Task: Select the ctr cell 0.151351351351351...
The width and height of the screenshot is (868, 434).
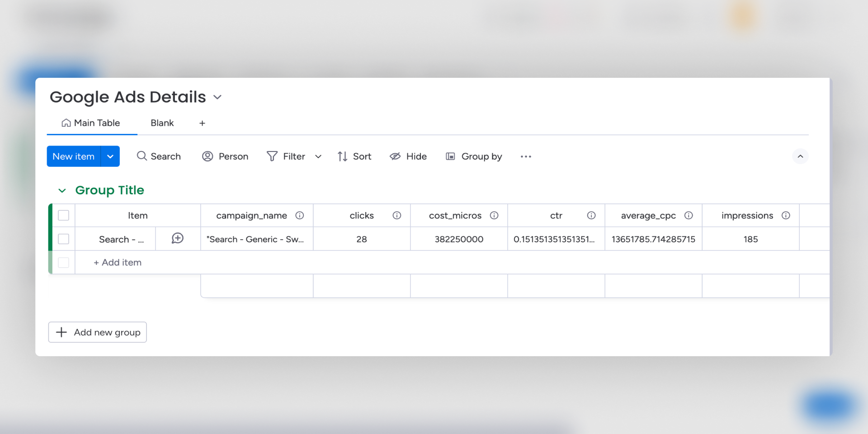Action: (556, 239)
